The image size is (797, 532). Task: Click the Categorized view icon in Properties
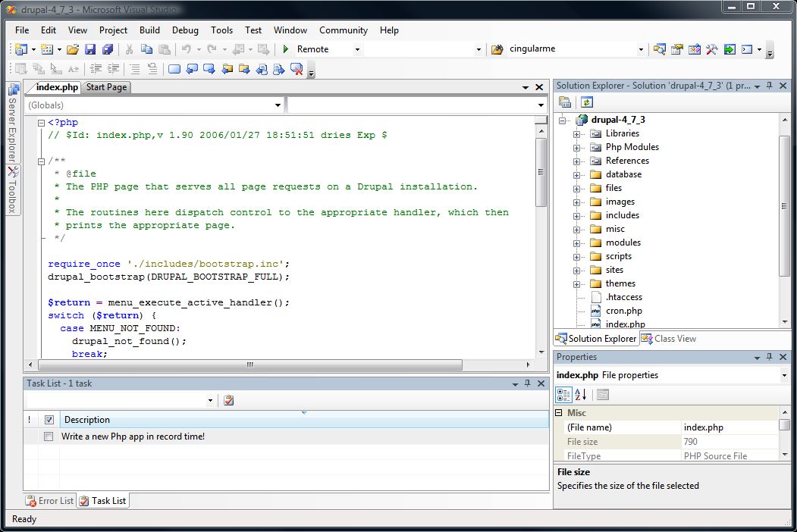563,394
